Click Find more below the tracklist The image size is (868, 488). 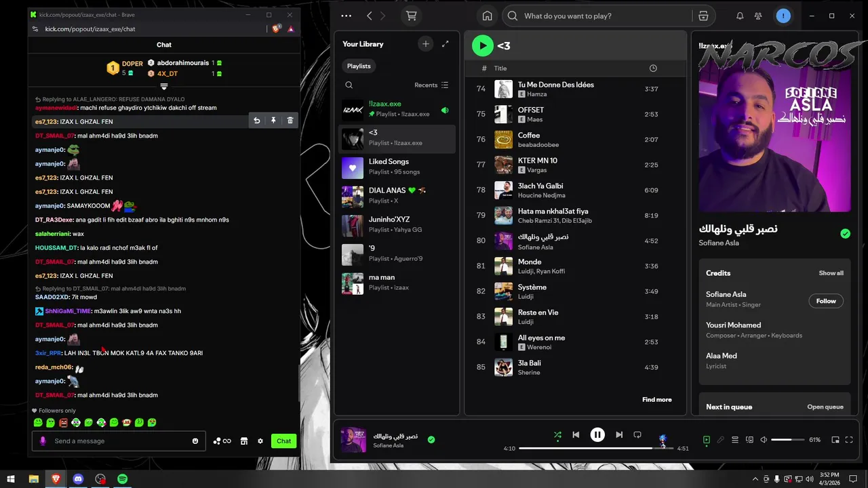coord(657,400)
